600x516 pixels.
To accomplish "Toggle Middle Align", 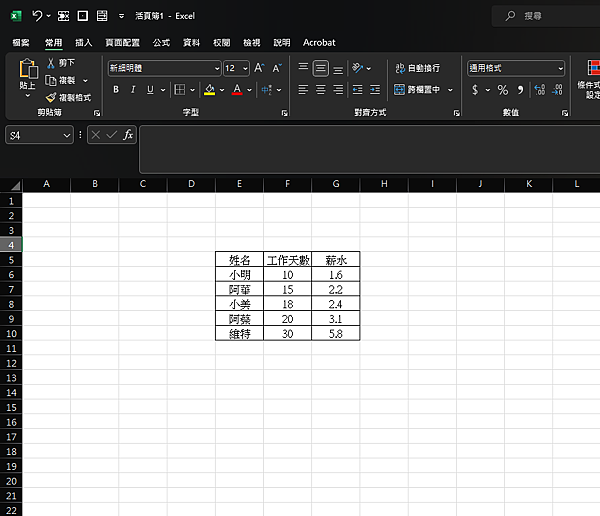I will click(x=321, y=68).
